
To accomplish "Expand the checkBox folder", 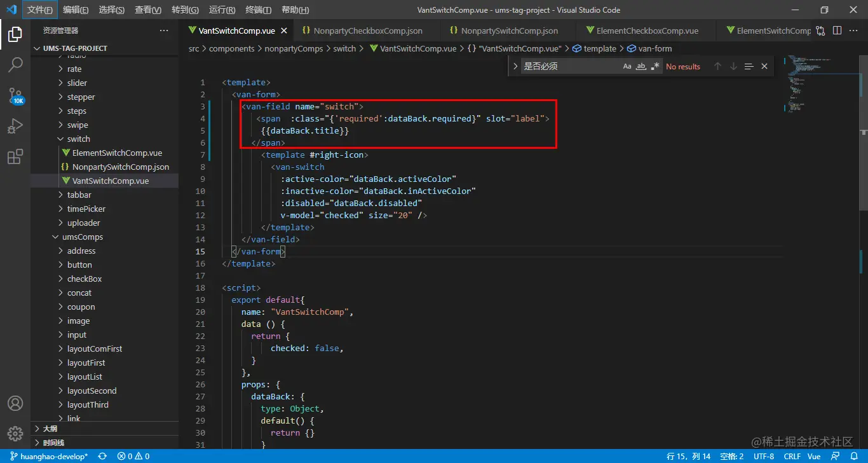I will (104, 279).
